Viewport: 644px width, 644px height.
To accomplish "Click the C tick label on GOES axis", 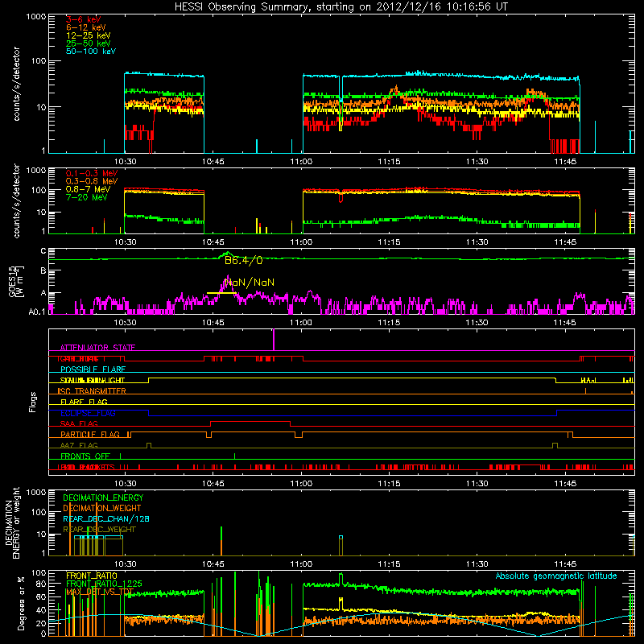I will (43, 250).
